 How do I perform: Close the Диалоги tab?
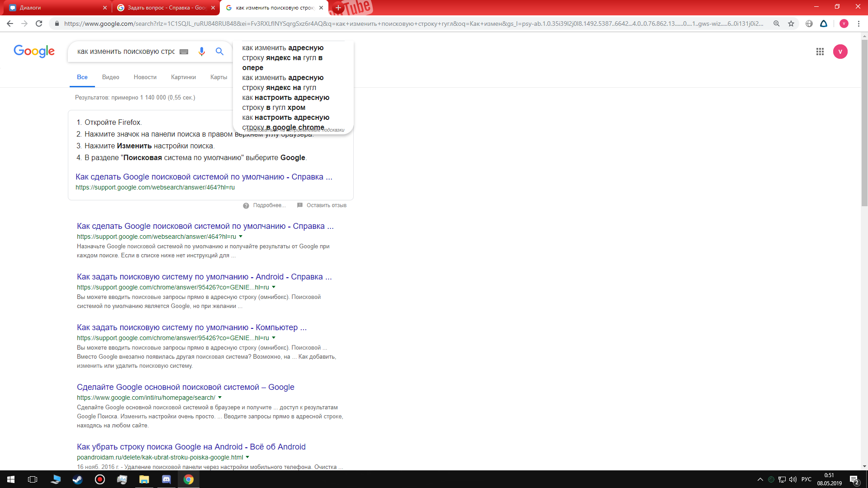[105, 8]
